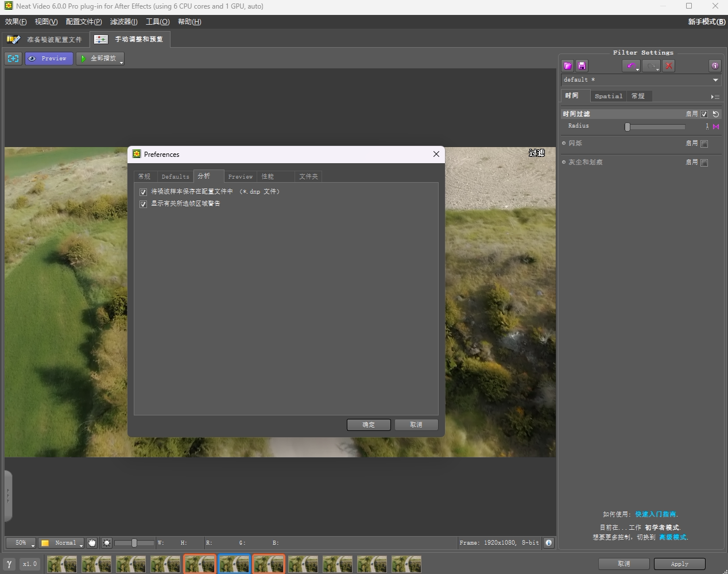Viewport: 728px width, 574px height.
Task: Click the Radius slider handle
Action: coord(628,127)
